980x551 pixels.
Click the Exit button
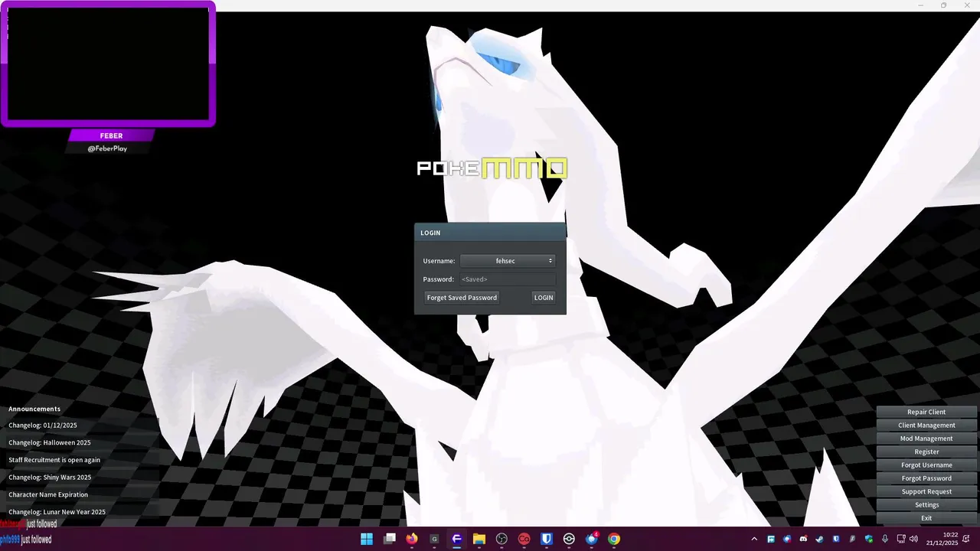coord(926,518)
